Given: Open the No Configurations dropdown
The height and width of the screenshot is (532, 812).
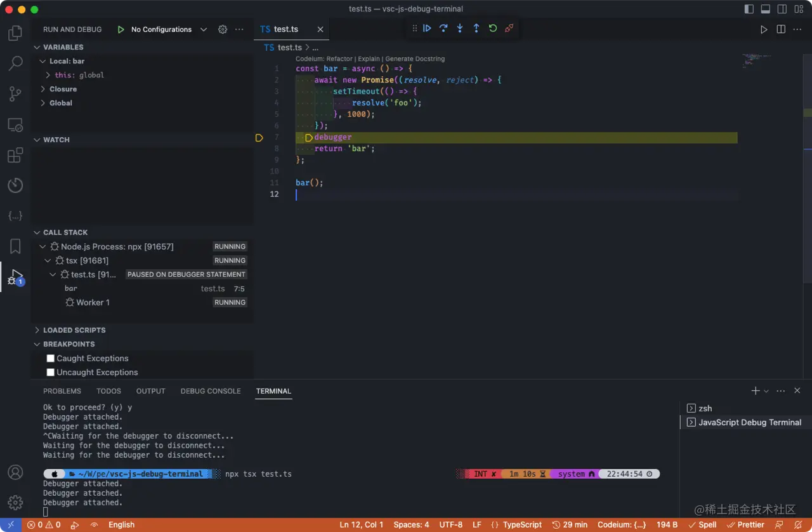Looking at the screenshot, I should pyautogui.click(x=169, y=29).
